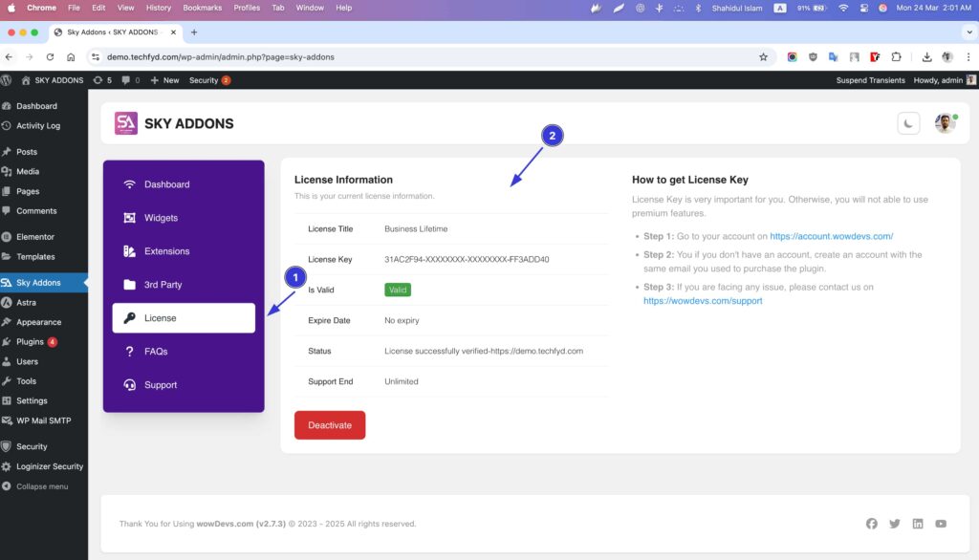The width and height of the screenshot is (979, 560).
Task: Open Chrome three-dot menu
Action: pyautogui.click(x=968, y=56)
